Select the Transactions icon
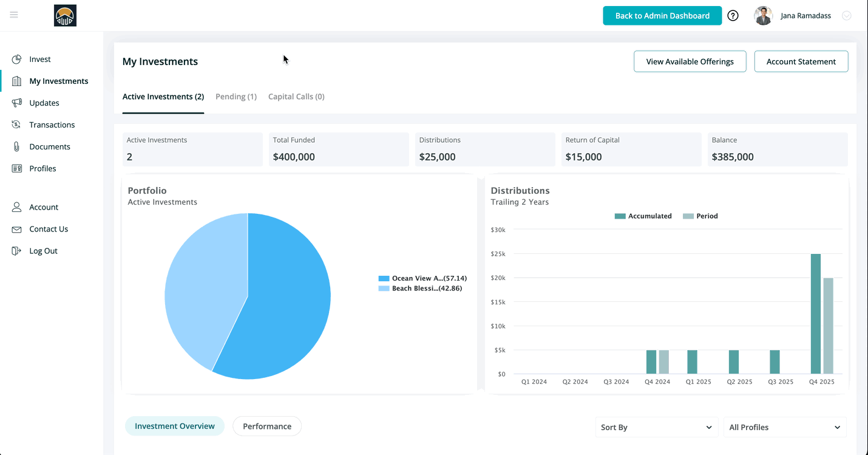This screenshot has width=868, height=455. pos(18,125)
